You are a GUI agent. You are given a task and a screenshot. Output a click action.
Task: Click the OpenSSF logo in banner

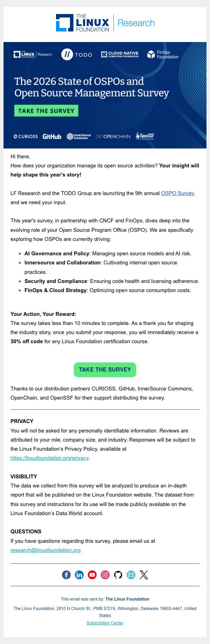click(x=145, y=136)
